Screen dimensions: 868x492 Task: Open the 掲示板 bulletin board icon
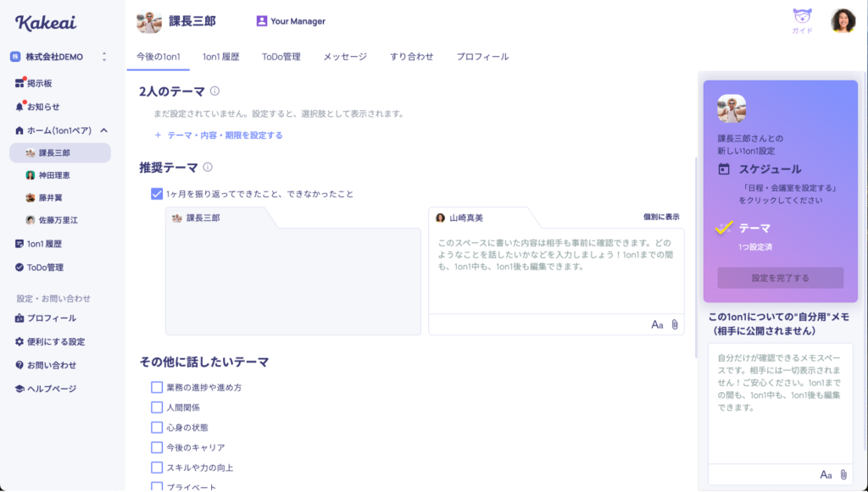tap(20, 83)
